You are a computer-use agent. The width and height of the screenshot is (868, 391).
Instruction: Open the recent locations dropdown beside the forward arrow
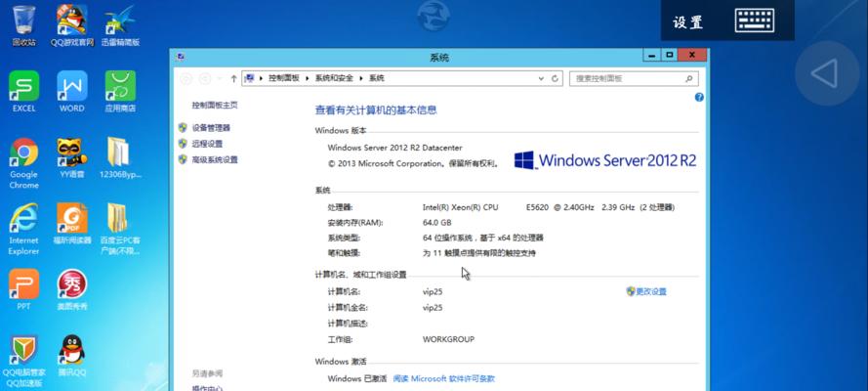(x=220, y=78)
